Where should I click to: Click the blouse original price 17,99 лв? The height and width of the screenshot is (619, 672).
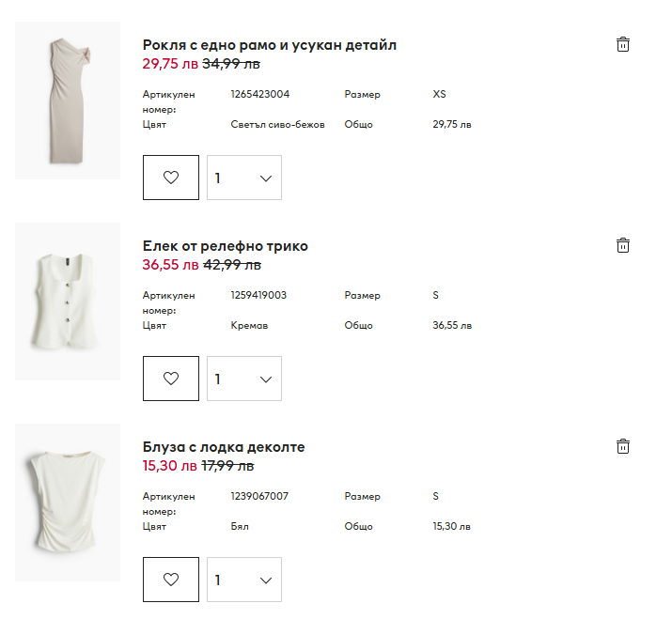coord(228,466)
